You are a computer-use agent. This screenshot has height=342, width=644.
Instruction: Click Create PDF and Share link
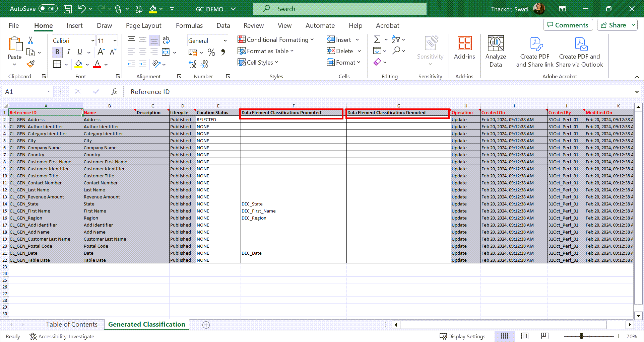click(x=535, y=52)
